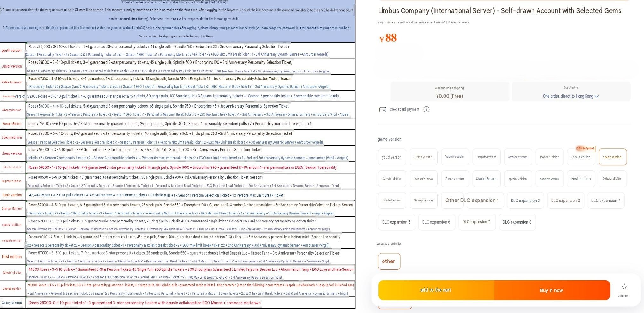The width and height of the screenshot is (644, 313).
Task: Select DLC expansion 2 option
Action: (525, 201)
